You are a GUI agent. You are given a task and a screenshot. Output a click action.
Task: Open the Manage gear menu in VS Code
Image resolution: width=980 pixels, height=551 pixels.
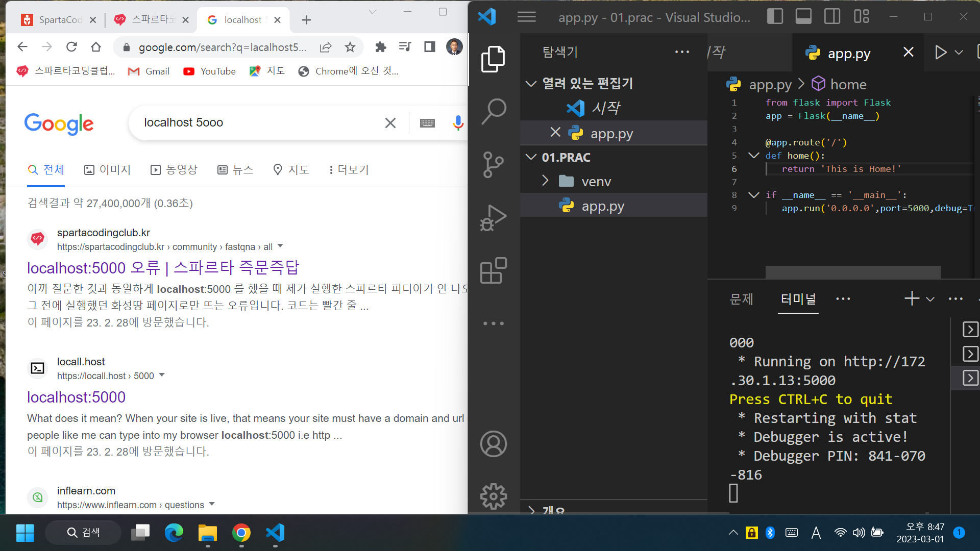pos(493,496)
